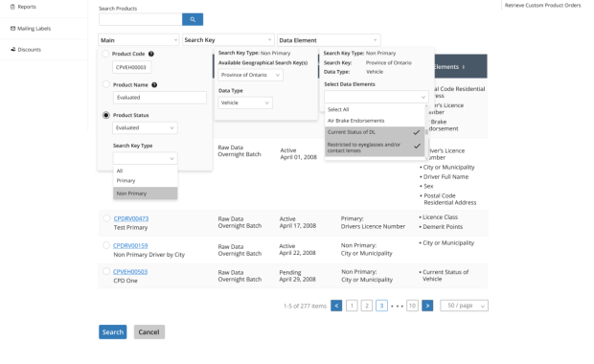Go to page 10
Viewport: 594px width, 364px height.
click(412, 306)
